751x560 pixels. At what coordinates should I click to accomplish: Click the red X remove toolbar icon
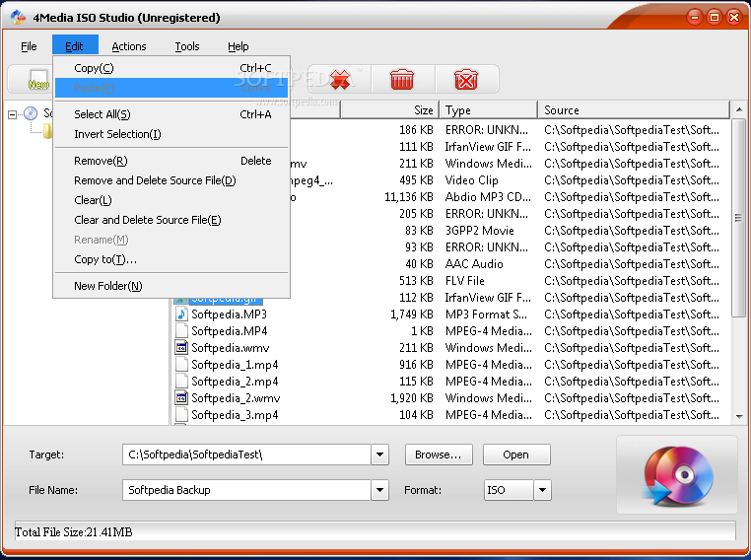[x=340, y=79]
